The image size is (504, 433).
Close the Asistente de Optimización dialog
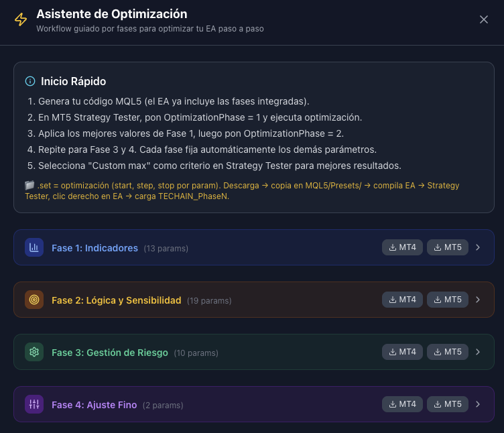(x=484, y=19)
